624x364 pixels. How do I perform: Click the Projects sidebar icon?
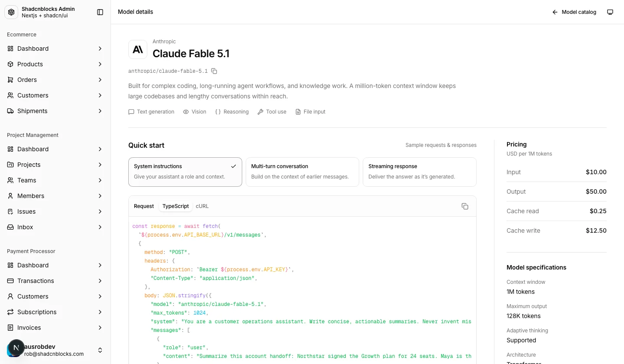10,165
